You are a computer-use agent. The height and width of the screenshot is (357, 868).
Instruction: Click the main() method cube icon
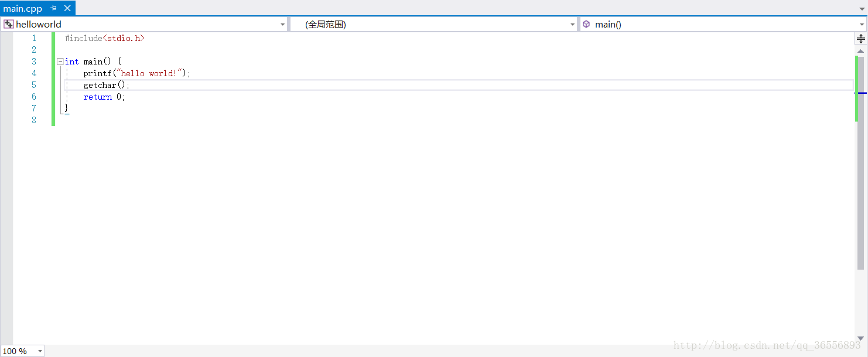[586, 24]
